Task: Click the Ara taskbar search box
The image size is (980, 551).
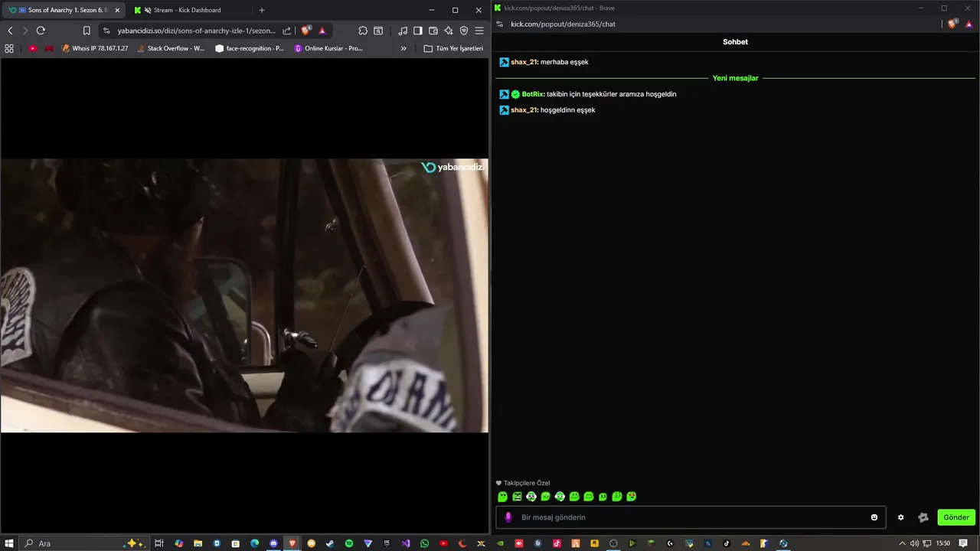Action: click(84, 543)
